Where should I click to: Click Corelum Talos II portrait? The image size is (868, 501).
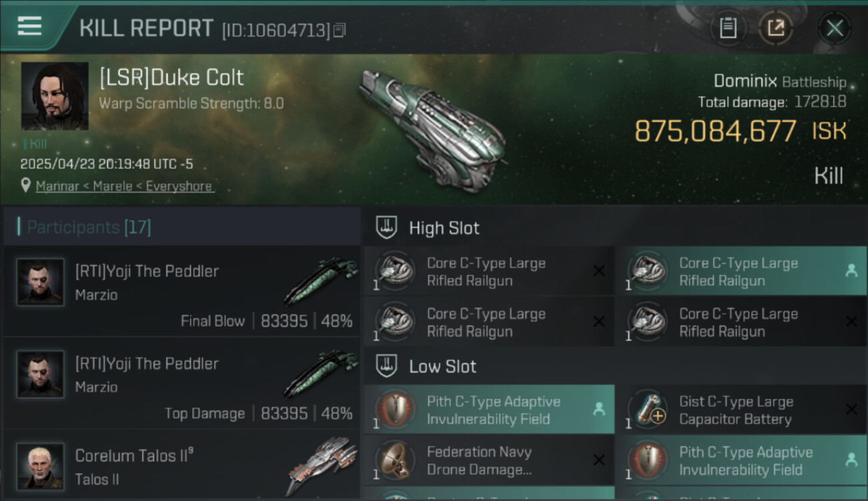tap(41, 466)
